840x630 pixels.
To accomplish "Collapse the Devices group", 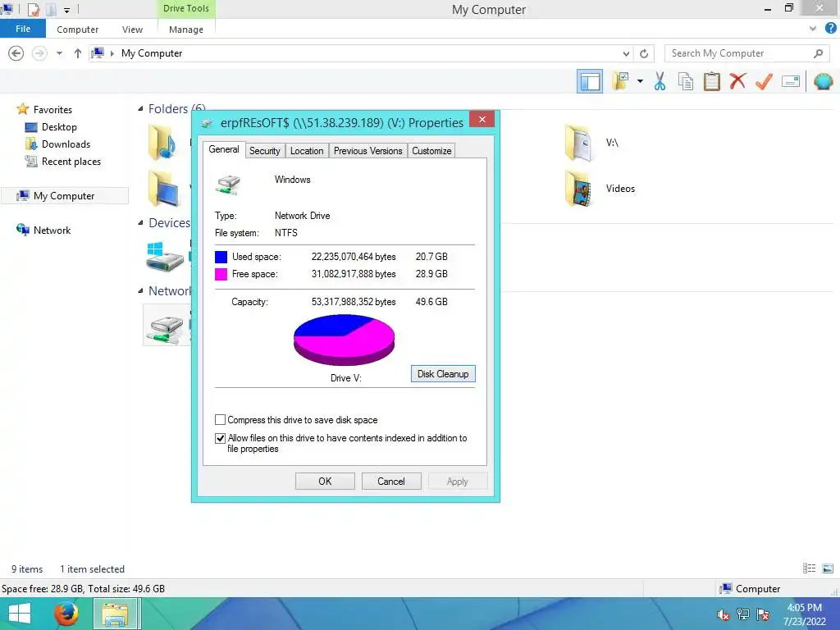I will 140,223.
